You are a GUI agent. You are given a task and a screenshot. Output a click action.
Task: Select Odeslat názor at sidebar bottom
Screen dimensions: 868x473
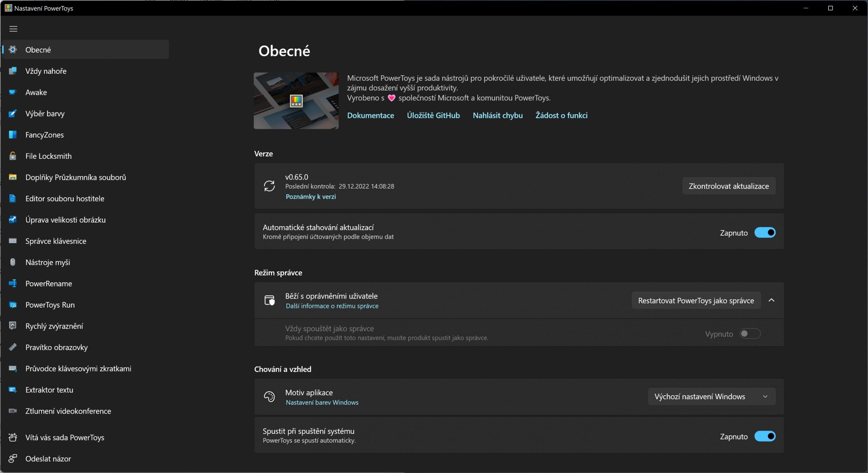pyautogui.click(x=86, y=459)
